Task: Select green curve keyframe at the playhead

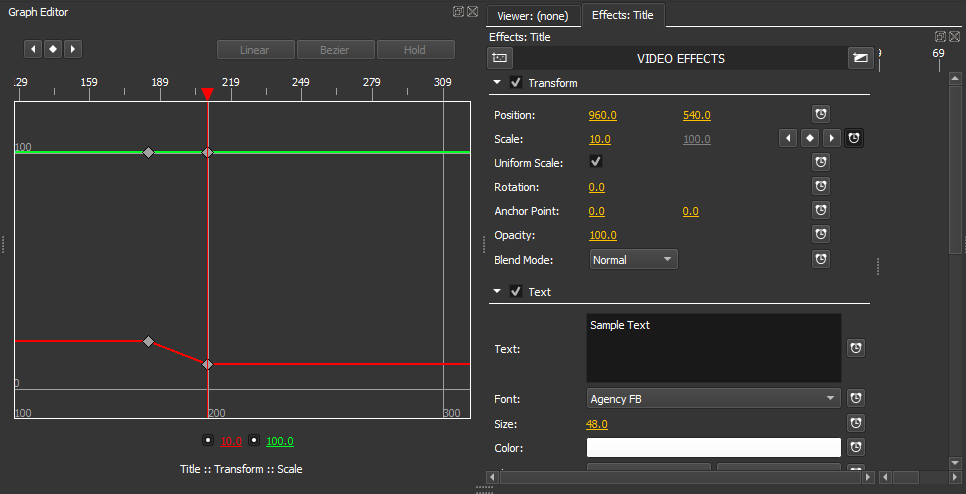Action: point(208,152)
